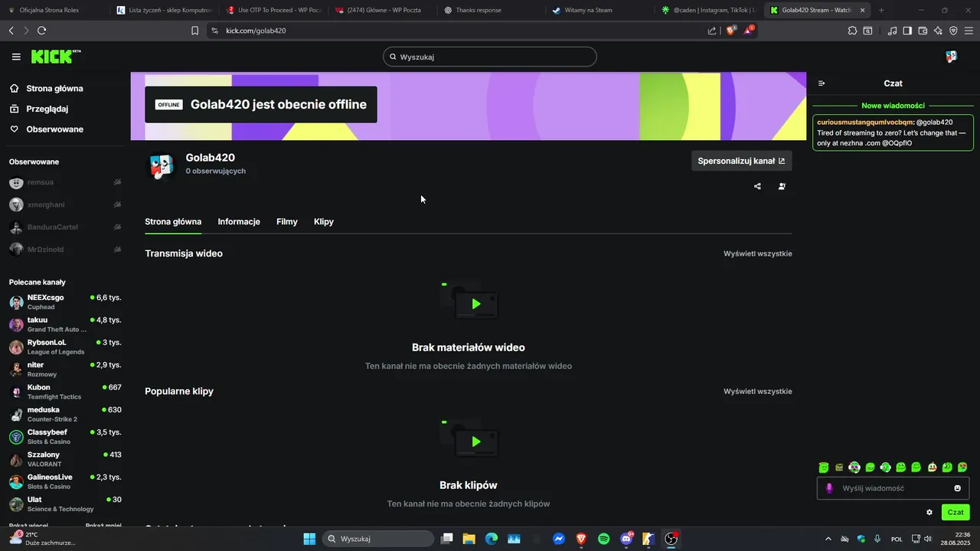980x551 pixels.
Task: Open user profile avatar in Kick header
Action: [951, 57]
